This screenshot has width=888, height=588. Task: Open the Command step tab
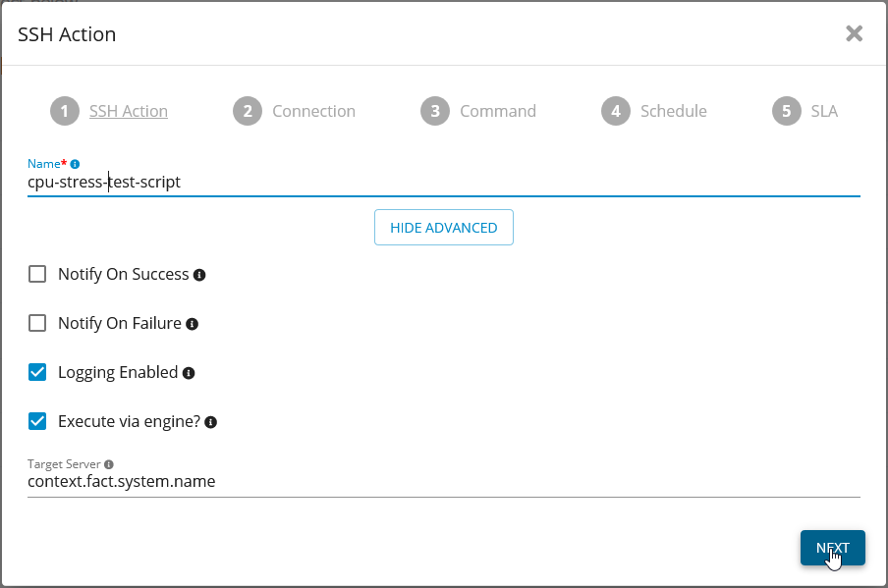click(x=497, y=111)
